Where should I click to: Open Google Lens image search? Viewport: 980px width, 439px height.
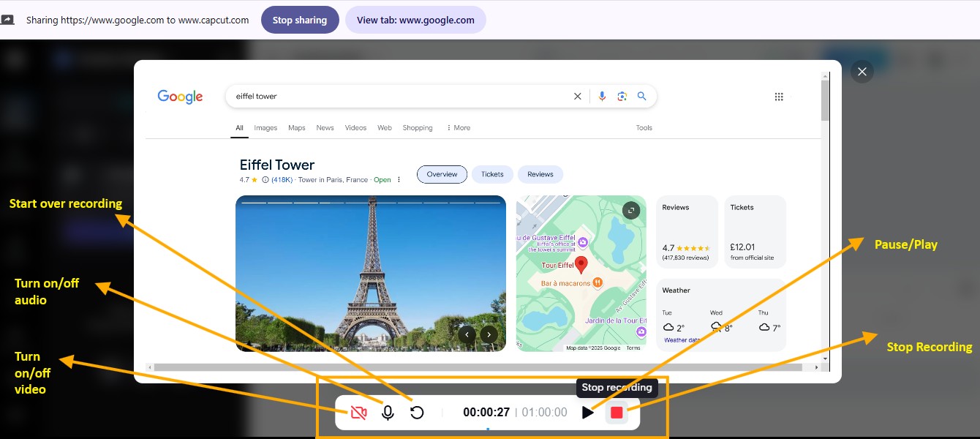click(622, 96)
